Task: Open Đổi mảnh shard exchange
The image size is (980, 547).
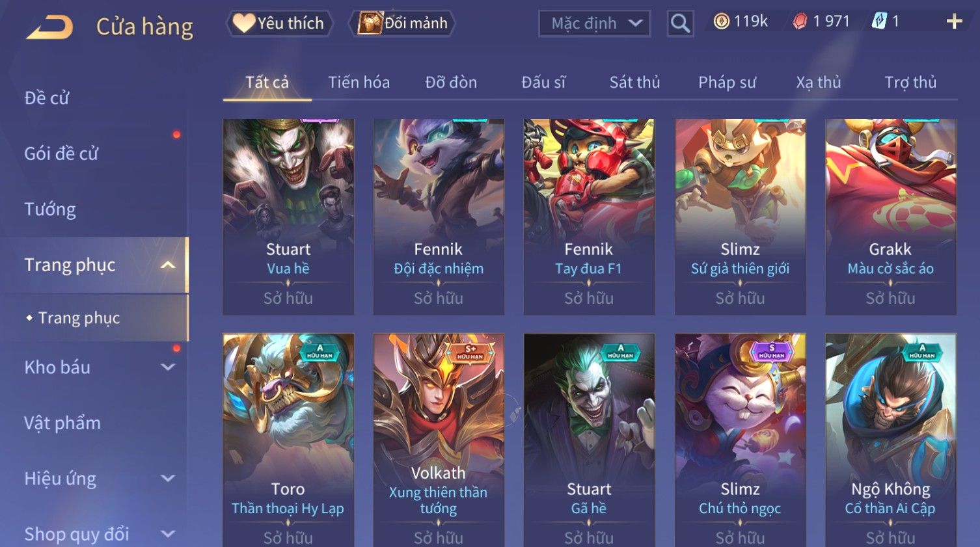Action: [x=402, y=23]
